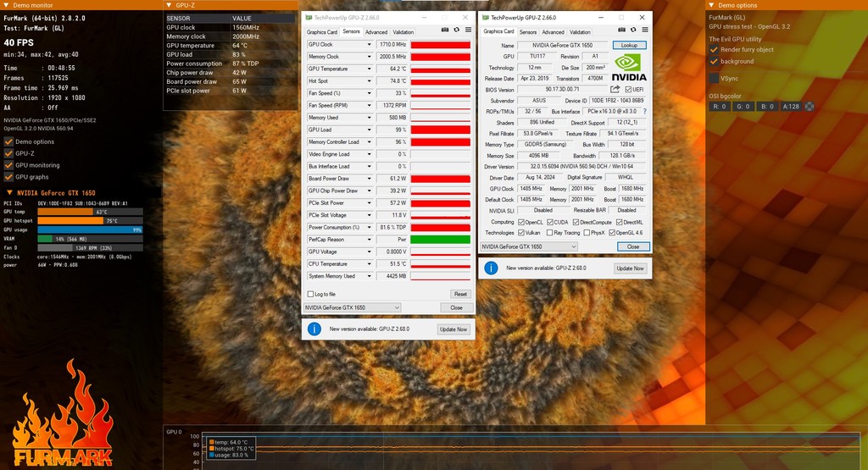The image size is (868, 470).
Task: Open the Validation tab in Graphics Card window
Action: tap(580, 32)
